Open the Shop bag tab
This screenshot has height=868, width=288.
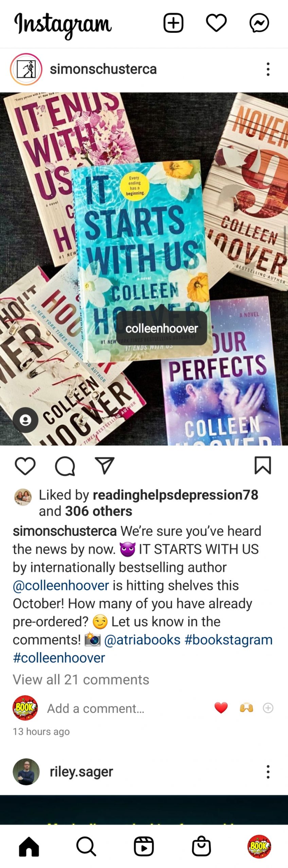pos(201,846)
